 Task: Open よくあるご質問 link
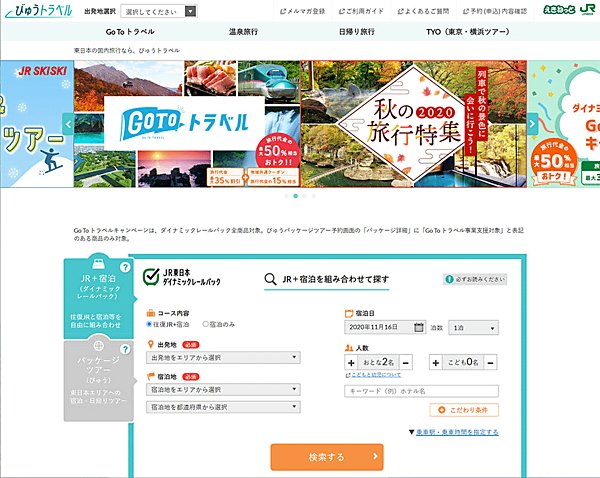pos(423,11)
